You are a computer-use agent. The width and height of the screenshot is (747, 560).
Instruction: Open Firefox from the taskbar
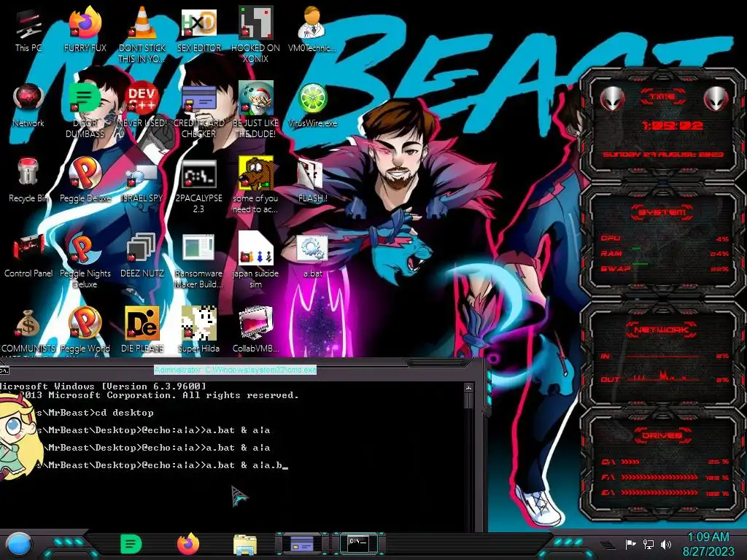click(188, 544)
